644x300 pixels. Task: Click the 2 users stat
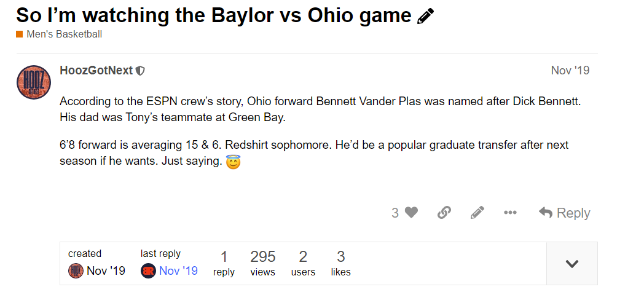303,264
